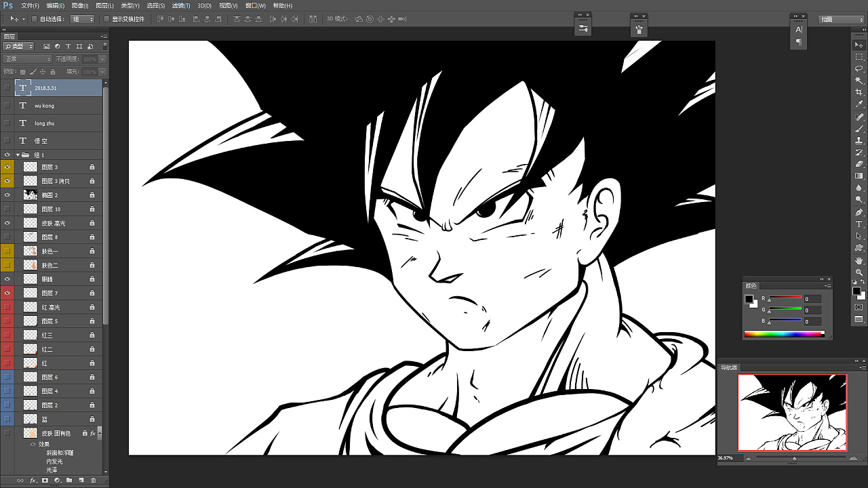Click the navigator preview thumbnail

792,412
